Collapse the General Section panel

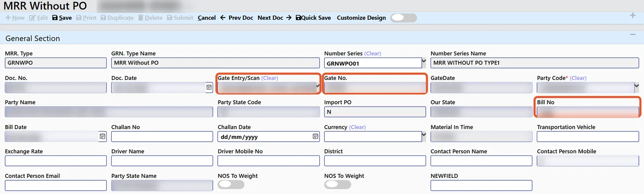[632, 35]
